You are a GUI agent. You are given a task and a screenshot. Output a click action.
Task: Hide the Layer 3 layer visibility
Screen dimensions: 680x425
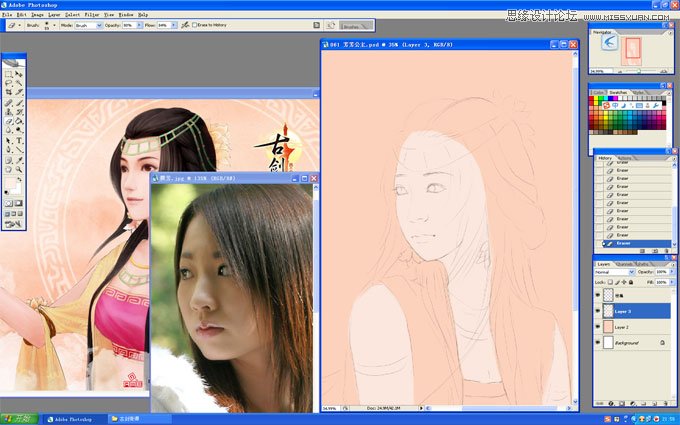click(598, 311)
